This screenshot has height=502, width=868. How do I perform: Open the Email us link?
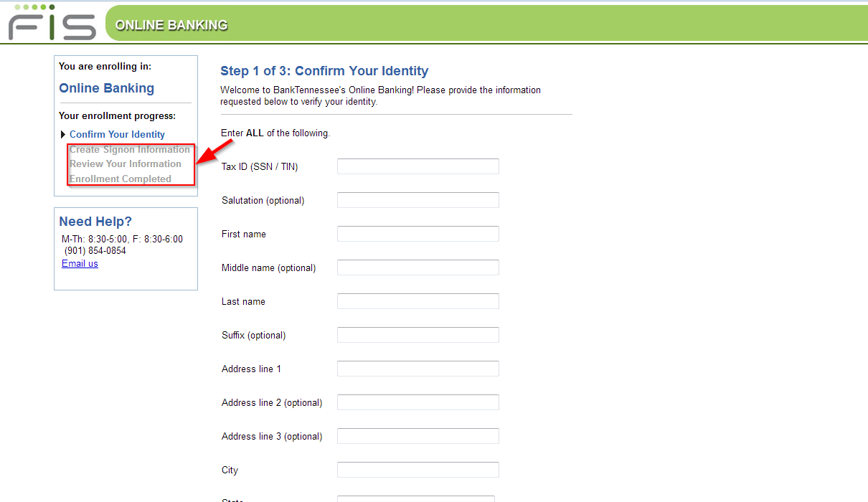[x=80, y=263]
